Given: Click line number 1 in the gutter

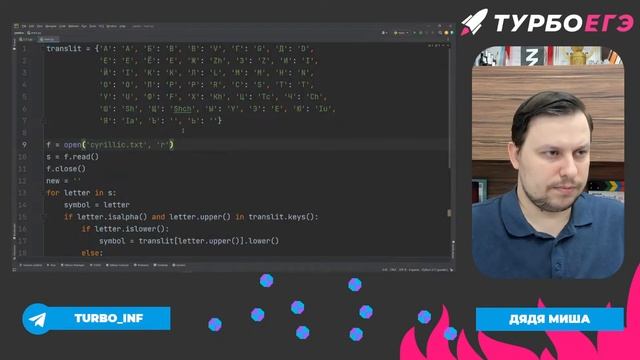Looking at the screenshot, I should (24, 49).
